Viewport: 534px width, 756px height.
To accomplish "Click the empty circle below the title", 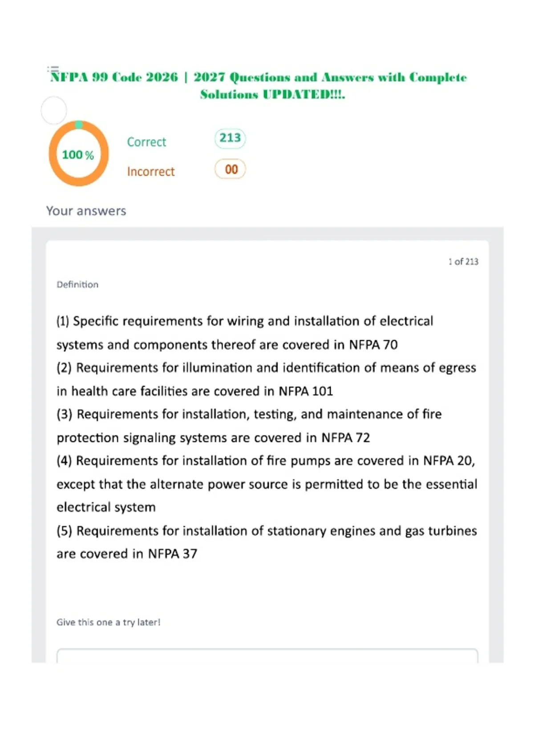I will pos(54,110).
